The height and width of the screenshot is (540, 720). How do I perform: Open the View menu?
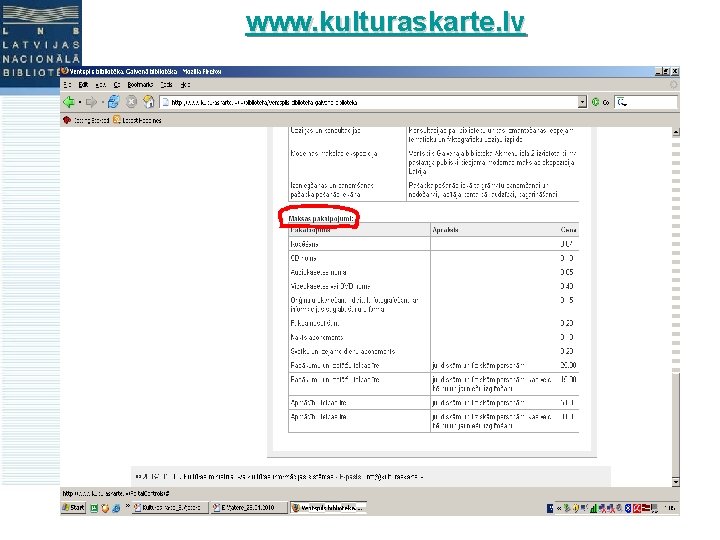pos(101,85)
